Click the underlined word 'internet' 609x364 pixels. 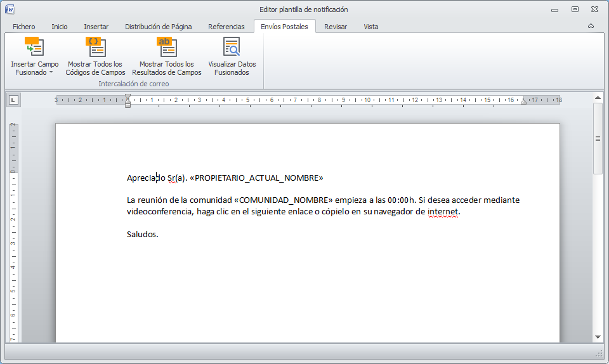(443, 212)
